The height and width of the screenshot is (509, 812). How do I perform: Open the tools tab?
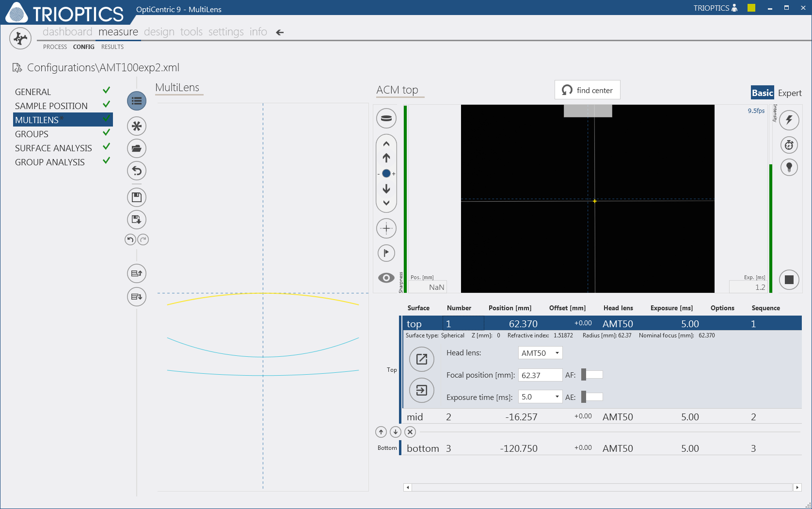pyautogui.click(x=191, y=32)
